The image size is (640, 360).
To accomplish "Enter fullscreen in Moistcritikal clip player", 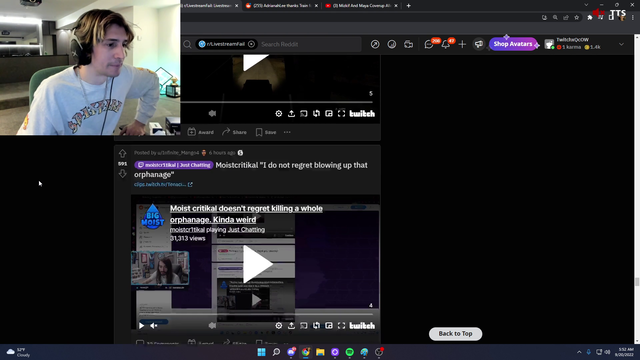I will click(341, 325).
